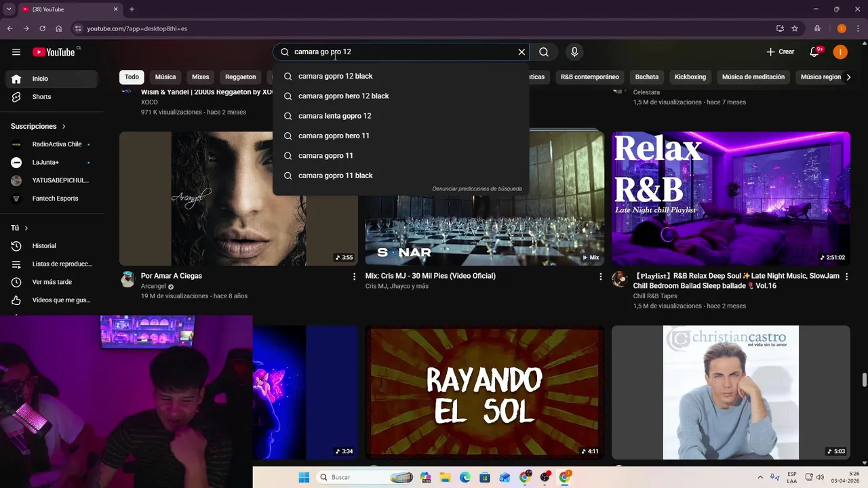Open a new browser tab
Viewport: 868px width, 488px height.
(x=132, y=9)
